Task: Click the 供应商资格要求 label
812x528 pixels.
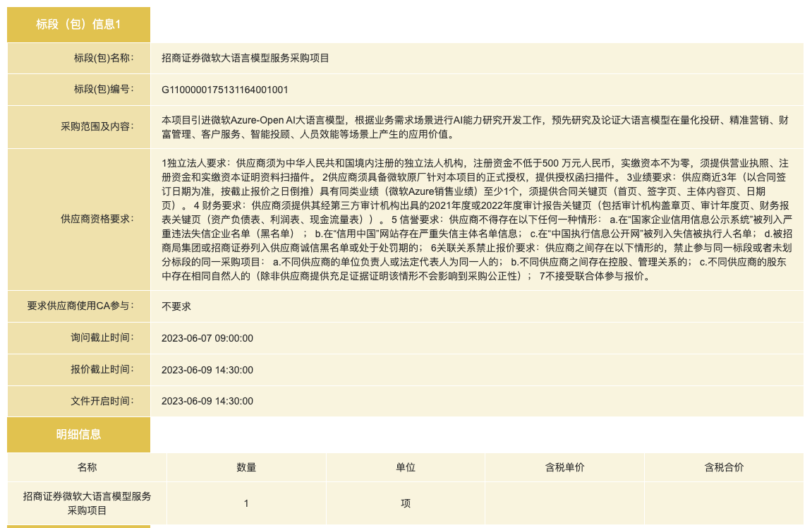Action: click(x=97, y=219)
